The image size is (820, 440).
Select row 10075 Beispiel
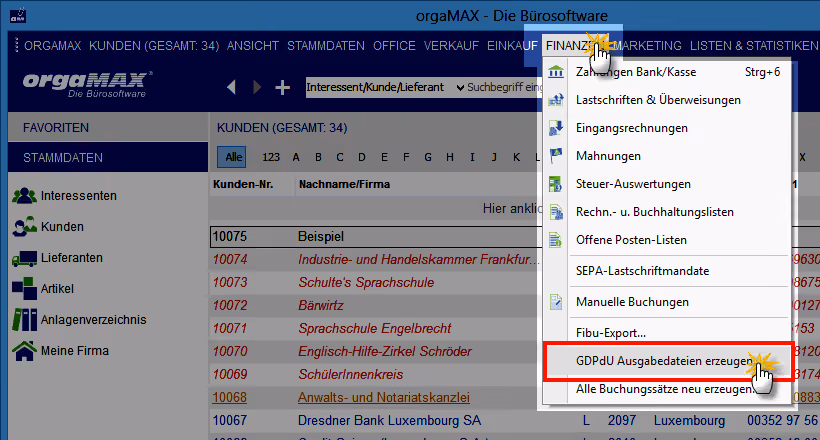click(x=377, y=236)
